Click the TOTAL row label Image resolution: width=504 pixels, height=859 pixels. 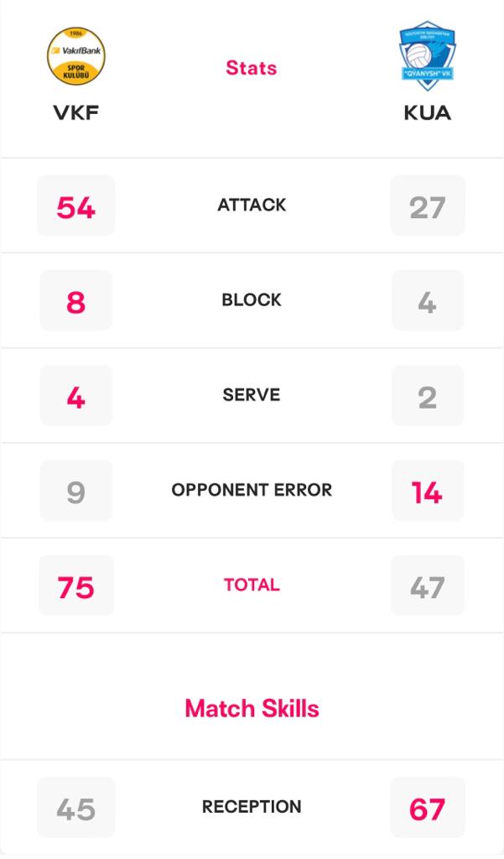click(252, 585)
